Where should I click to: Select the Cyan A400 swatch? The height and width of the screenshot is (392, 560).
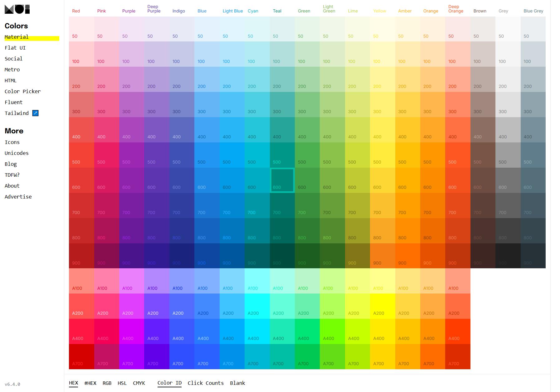click(x=257, y=332)
